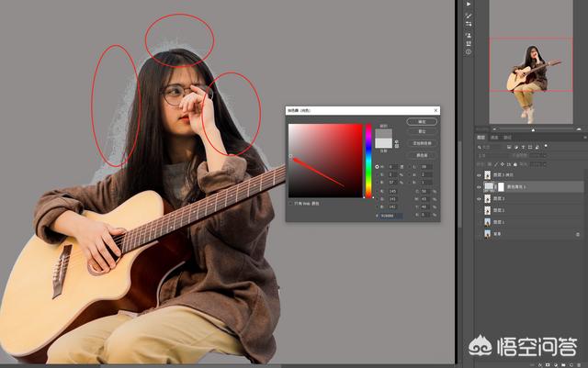Click the lock position move icon
Viewport: 588px width, 368px height.
coord(503,164)
